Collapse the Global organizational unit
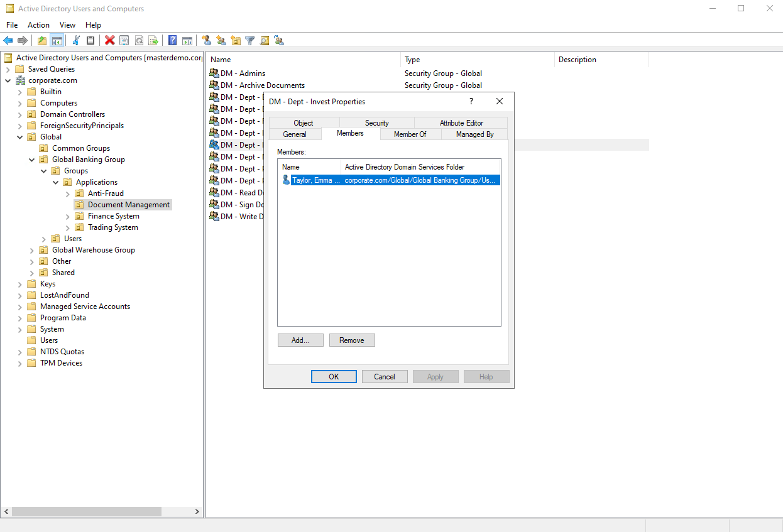This screenshot has width=783, height=532. (20, 137)
